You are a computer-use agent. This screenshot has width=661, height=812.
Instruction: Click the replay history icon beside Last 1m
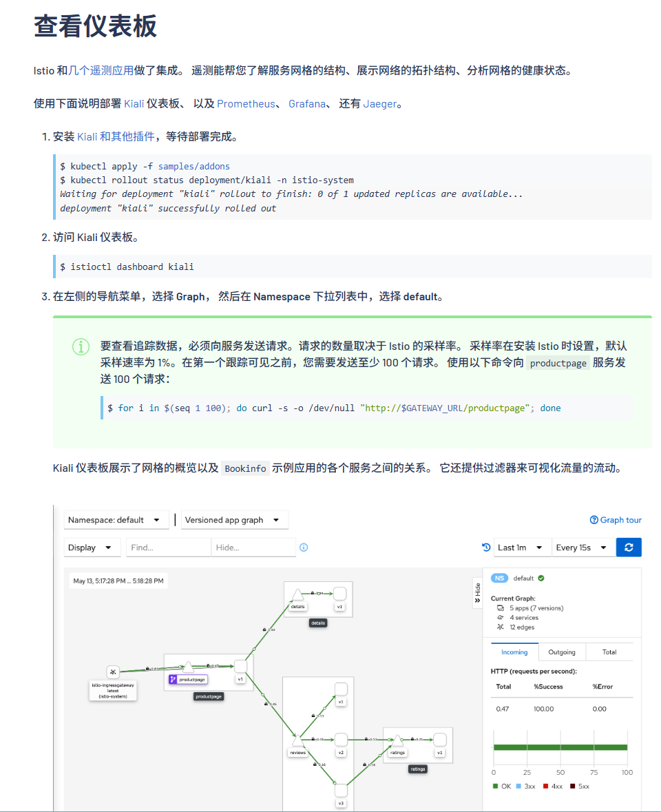pos(486,548)
